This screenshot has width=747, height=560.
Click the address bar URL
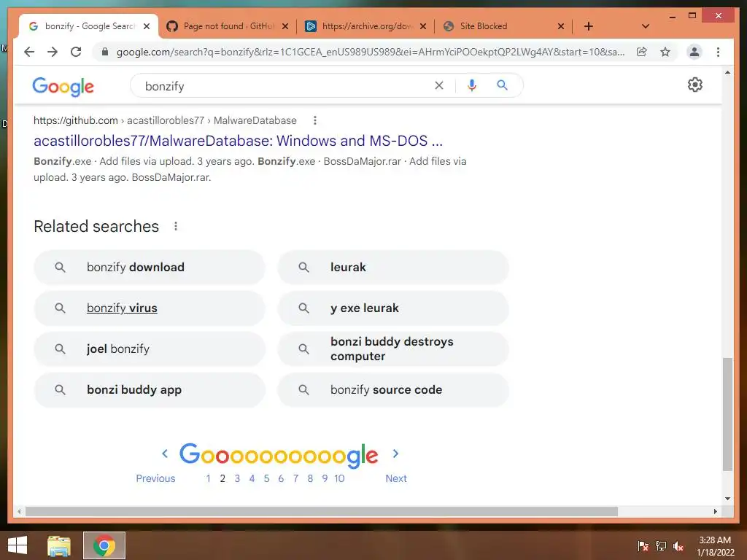[x=370, y=52]
